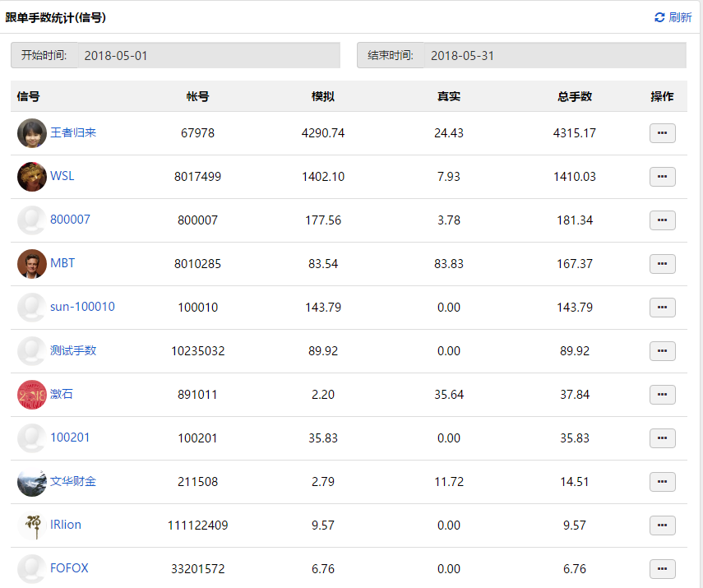
Task: Click the MBT signal link
Action: (x=62, y=263)
